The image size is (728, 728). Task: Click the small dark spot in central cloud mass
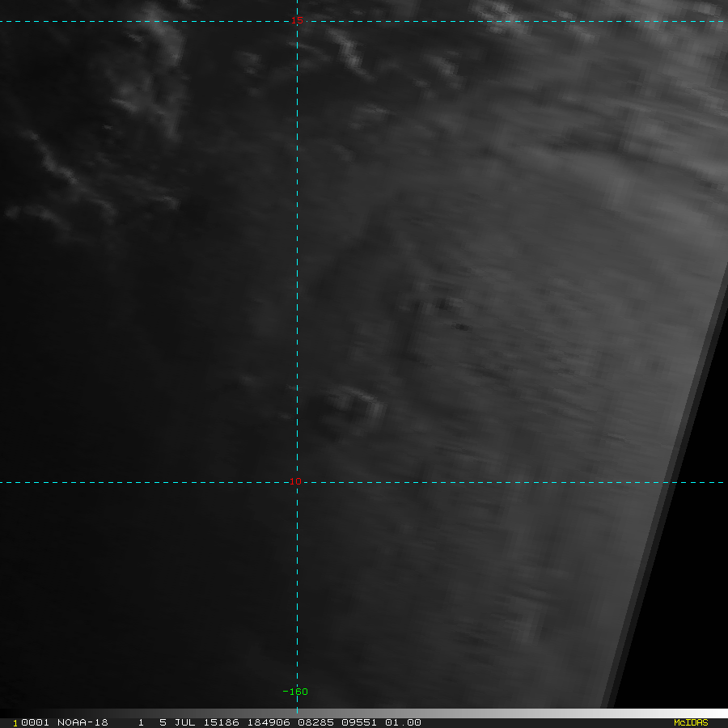(459, 327)
